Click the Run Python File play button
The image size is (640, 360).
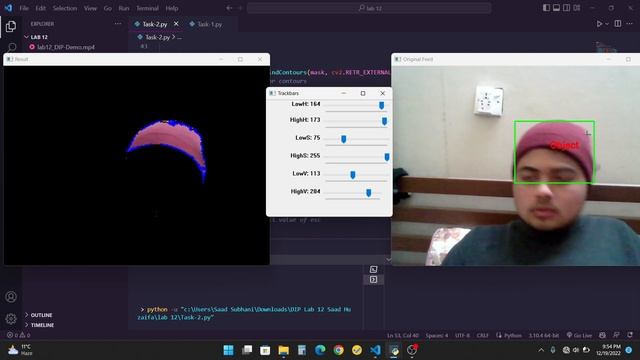click(599, 24)
